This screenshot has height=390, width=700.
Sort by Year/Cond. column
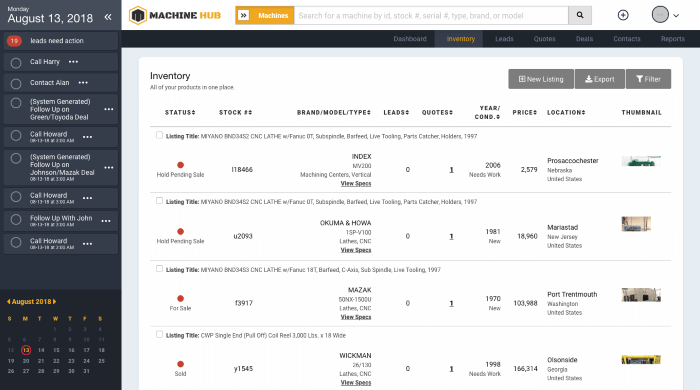click(x=487, y=112)
